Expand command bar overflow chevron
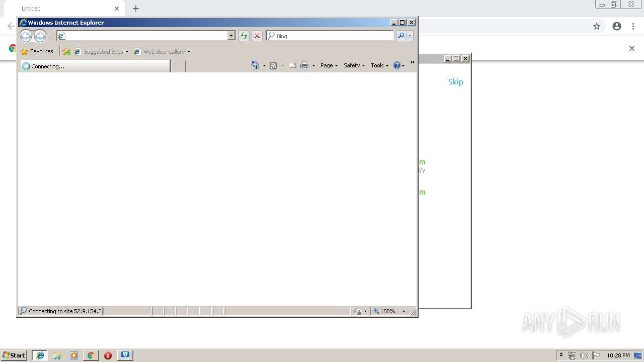The height and width of the screenshot is (362, 644). tap(412, 62)
